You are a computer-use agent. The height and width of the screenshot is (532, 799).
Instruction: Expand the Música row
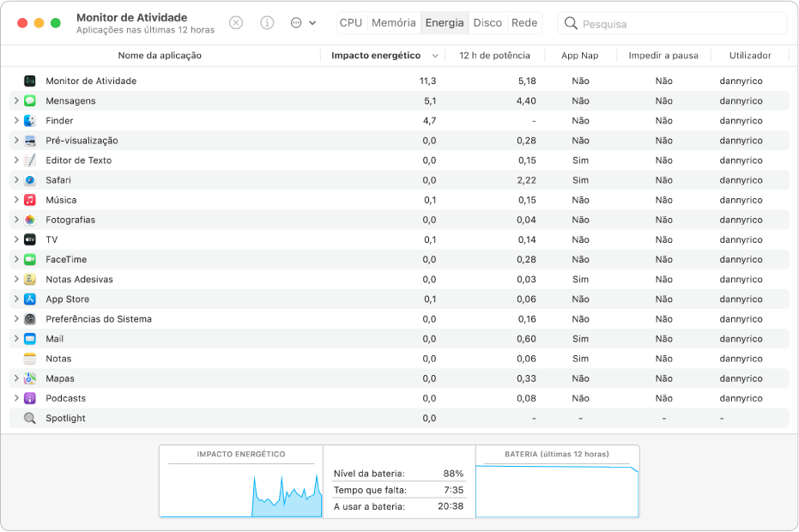click(16, 200)
